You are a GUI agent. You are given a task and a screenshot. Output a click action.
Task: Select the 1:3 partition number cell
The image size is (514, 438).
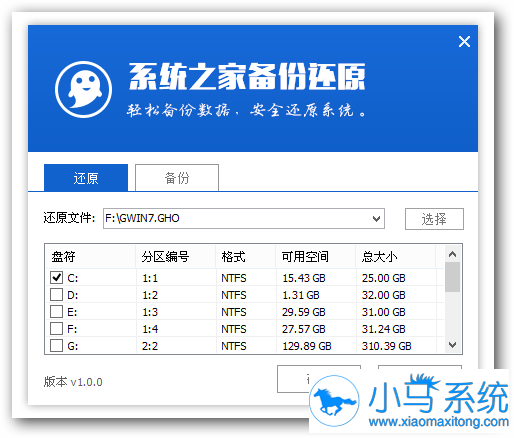(x=150, y=312)
